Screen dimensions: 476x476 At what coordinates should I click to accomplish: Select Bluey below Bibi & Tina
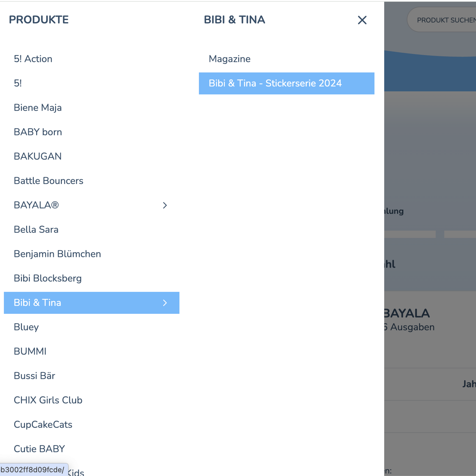click(26, 327)
